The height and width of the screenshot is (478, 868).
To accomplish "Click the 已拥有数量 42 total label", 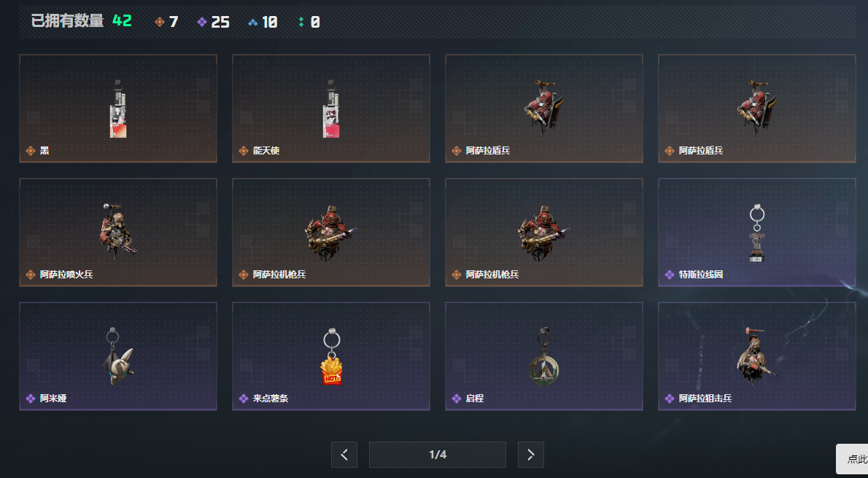I will tap(82, 21).
